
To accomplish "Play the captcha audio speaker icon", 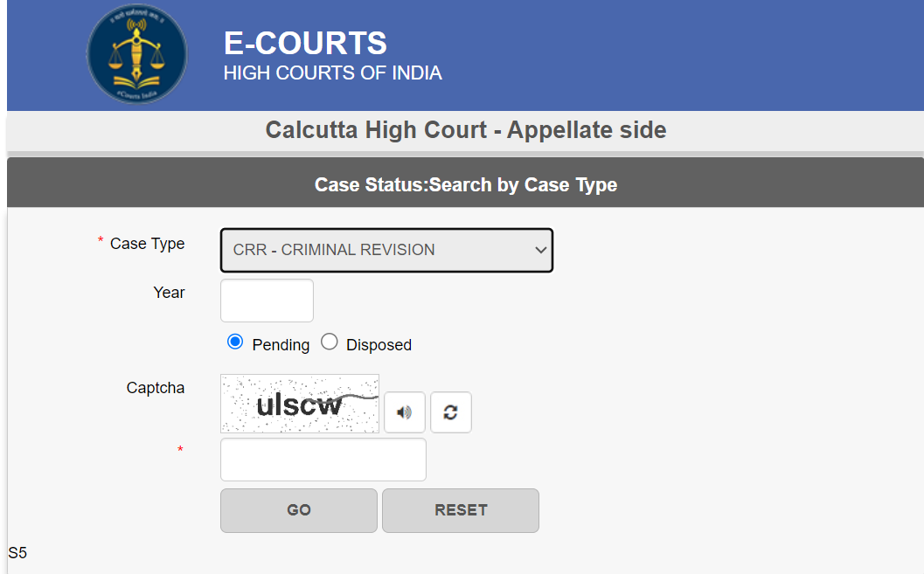I will tap(404, 412).
